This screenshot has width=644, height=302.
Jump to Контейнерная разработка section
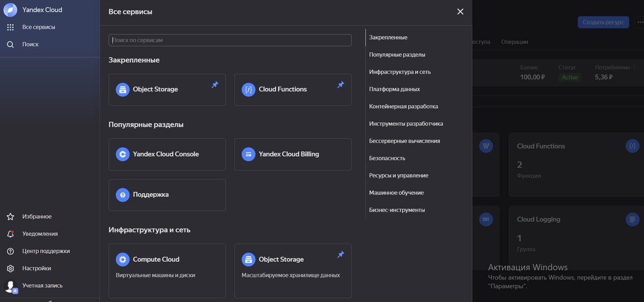pos(404,106)
